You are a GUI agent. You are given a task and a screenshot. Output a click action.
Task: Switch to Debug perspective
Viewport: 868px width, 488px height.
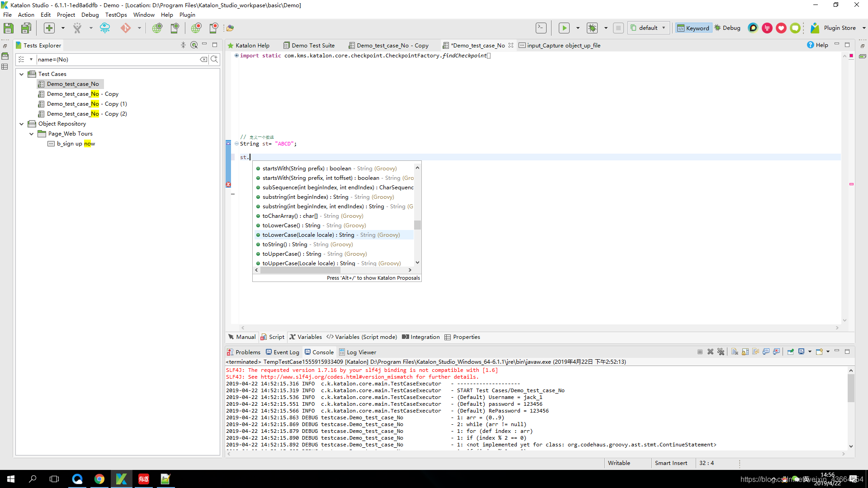tap(727, 28)
